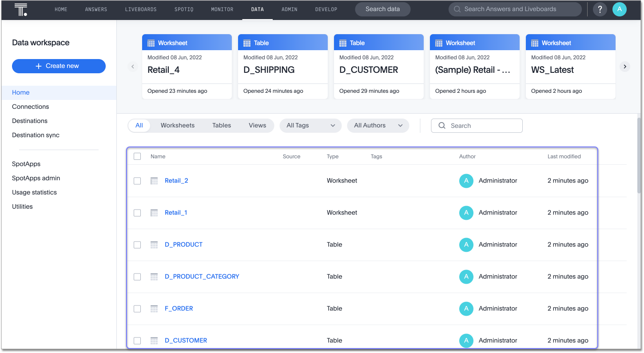
Task: Open the All Tags dropdown
Action: pyautogui.click(x=310, y=126)
